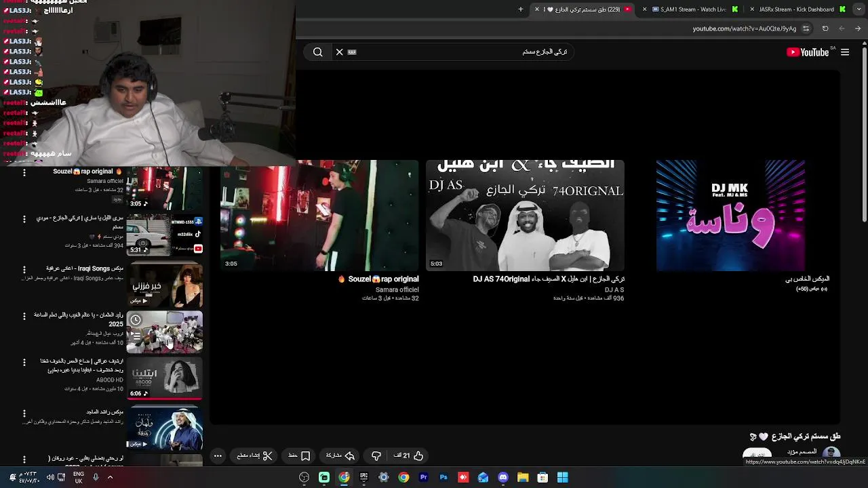
Task: Open options menu for Iraqi Songs mix
Action: (x=24, y=270)
